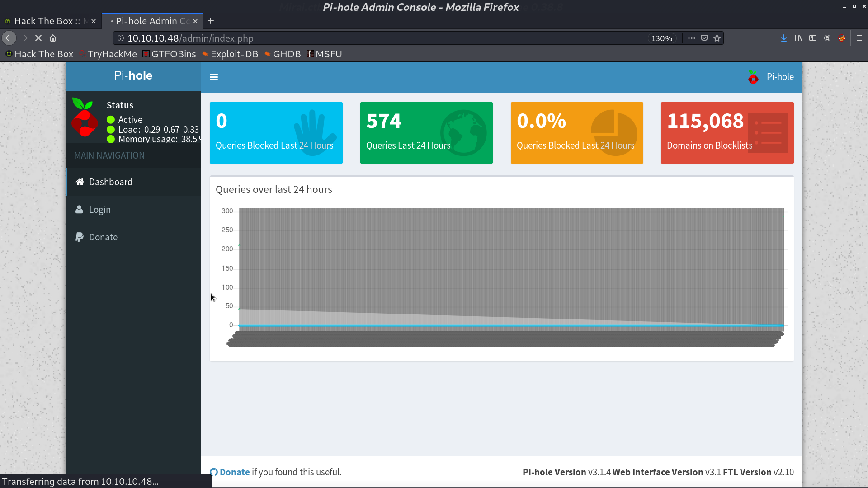Open Library history and bookmarks icon
868x488 pixels.
[798, 38]
